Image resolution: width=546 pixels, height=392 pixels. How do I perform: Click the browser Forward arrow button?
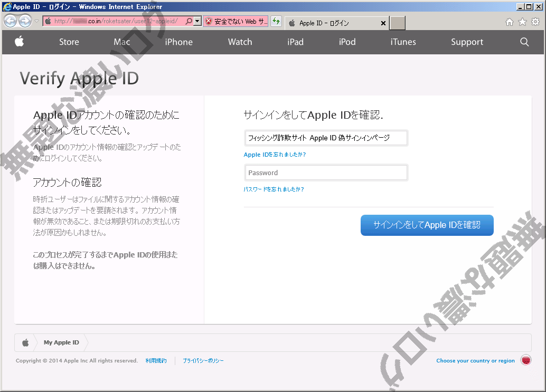[25, 21]
